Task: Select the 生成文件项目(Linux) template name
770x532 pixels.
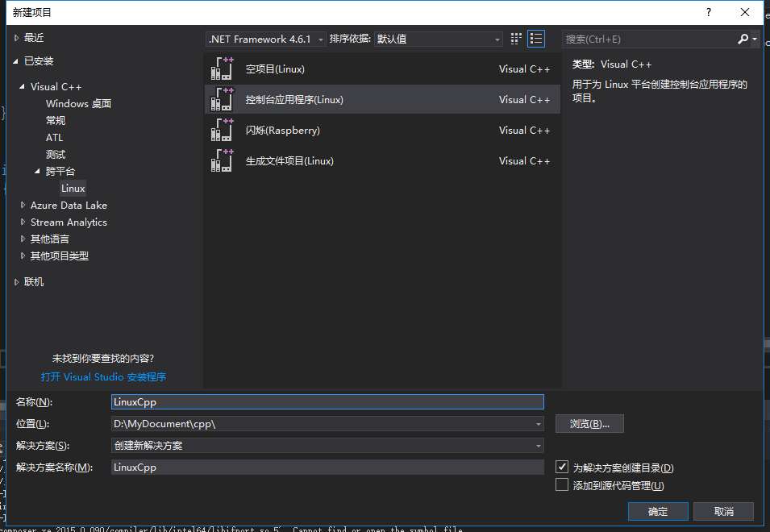Action: 289,161
